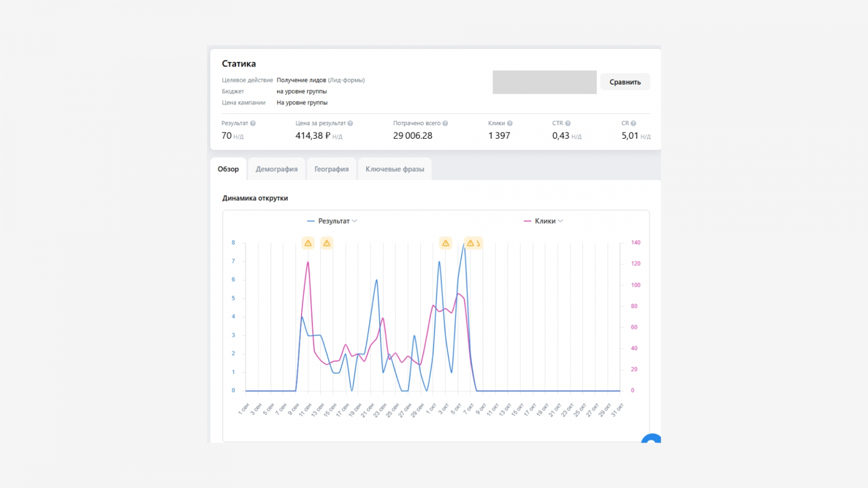Image resolution: width=868 pixels, height=488 pixels.
Task: Select the Ключевые фразы tab
Action: [x=394, y=169]
